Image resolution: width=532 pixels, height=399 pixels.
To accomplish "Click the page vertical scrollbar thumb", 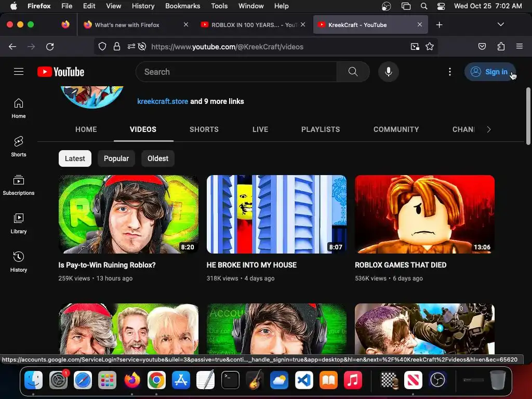I will coord(528,116).
